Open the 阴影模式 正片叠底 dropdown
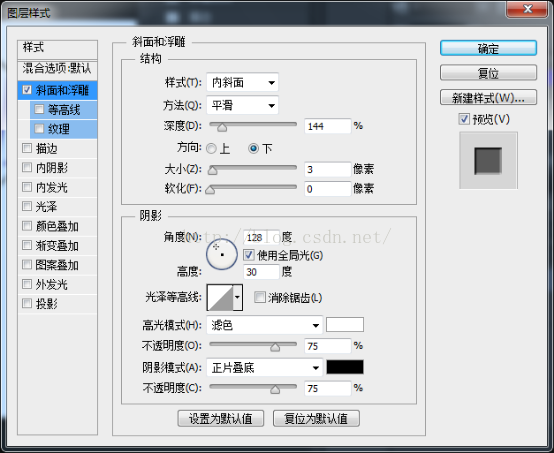554x453 pixels. point(265,367)
